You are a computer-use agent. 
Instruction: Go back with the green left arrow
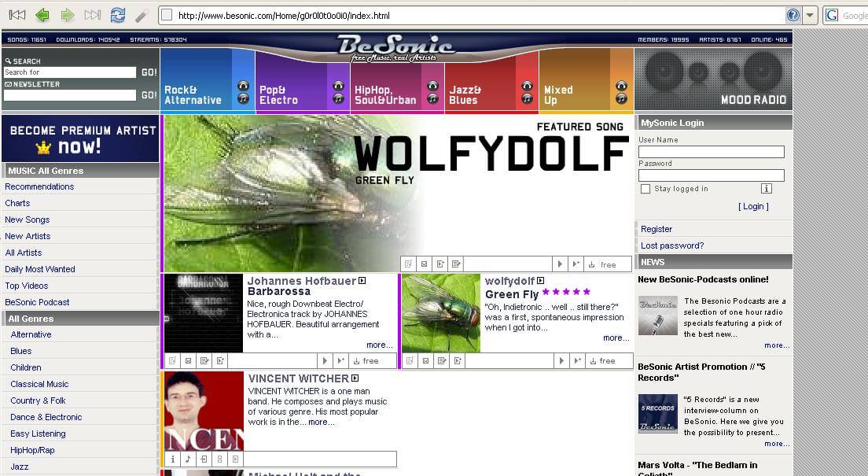(42, 15)
